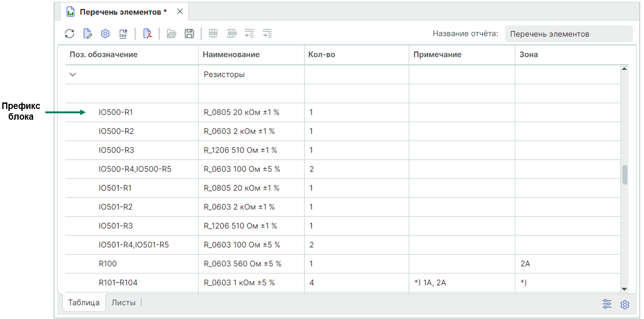Viewport: 644px width, 319px height.
Task: Collapse the Резисторы group chevron
Action: click(72, 75)
